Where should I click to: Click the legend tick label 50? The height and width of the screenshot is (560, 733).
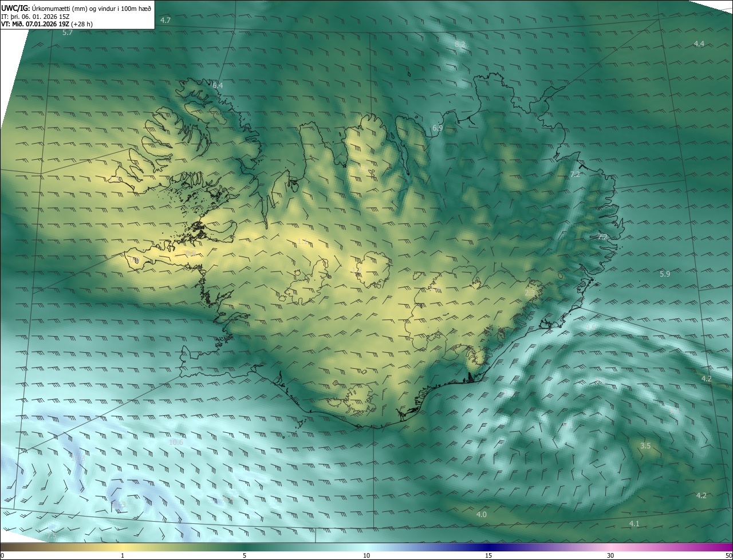click(728, 555)
